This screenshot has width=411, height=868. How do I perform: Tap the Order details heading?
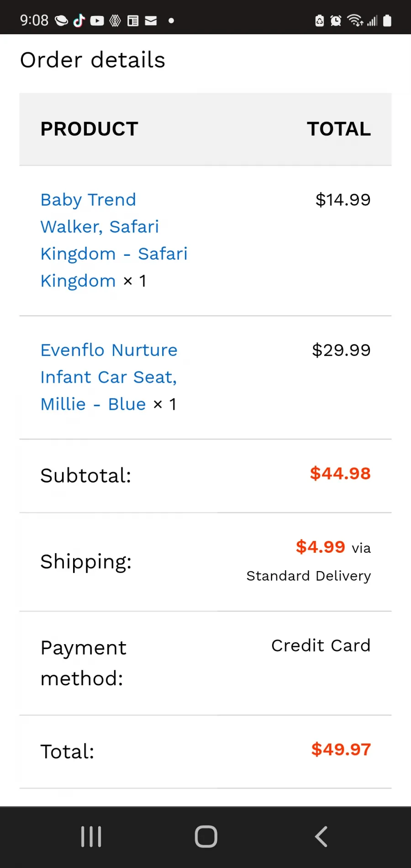(x=93, y=60)
